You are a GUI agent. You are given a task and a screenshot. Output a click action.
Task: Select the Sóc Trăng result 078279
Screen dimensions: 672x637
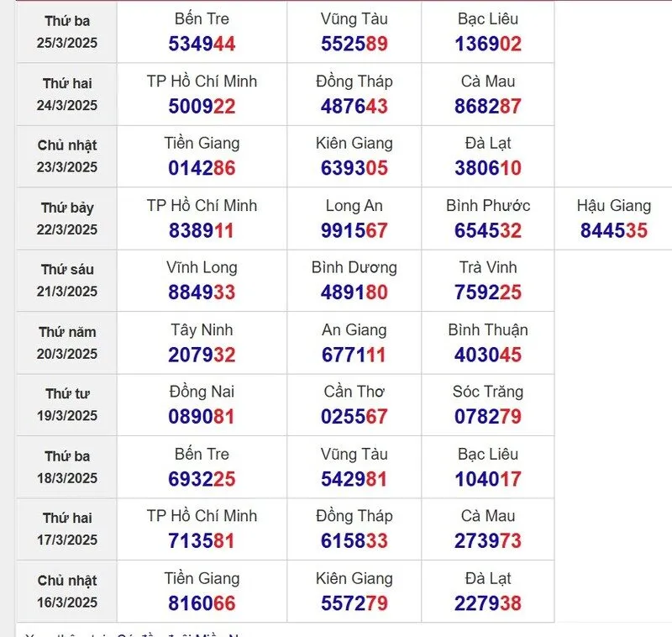coord(488,417)
